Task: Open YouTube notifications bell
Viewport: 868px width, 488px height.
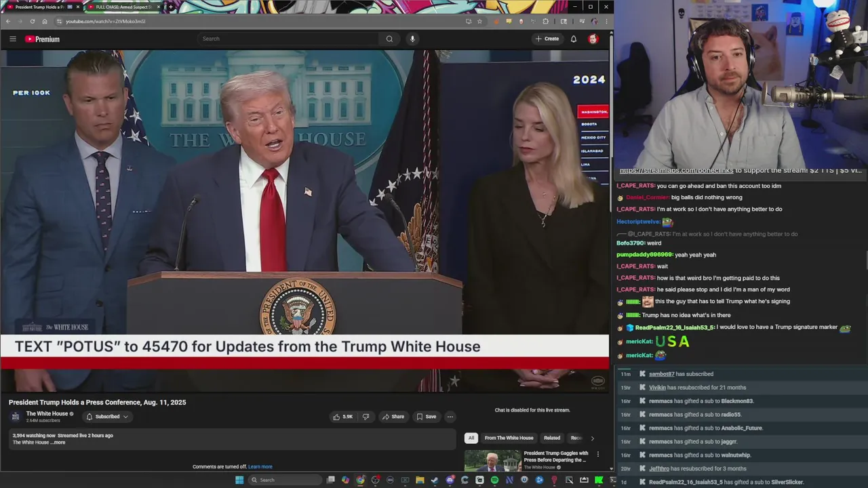Action: [574, 39]
